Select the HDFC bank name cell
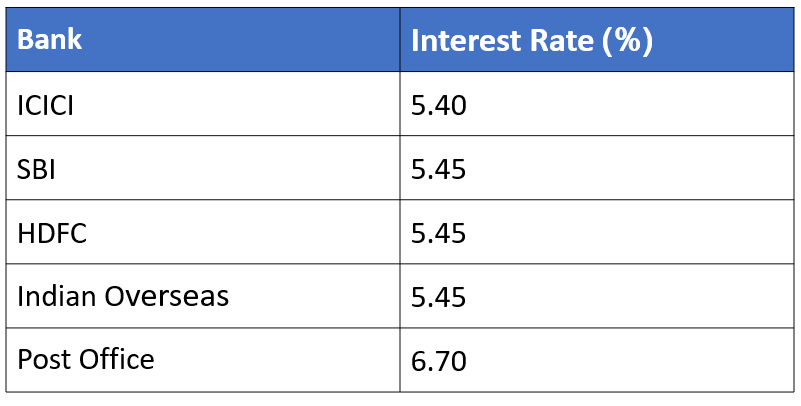 [x=52, y=233]
